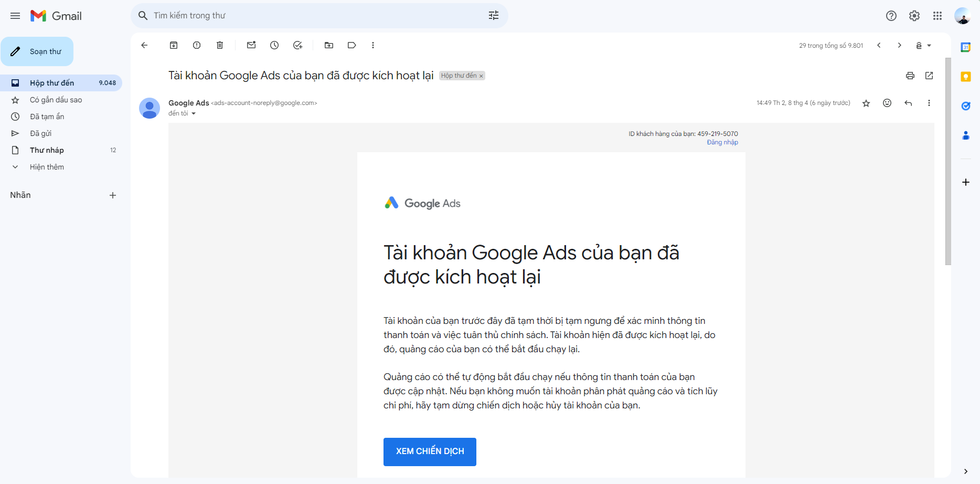
Task: Open more toolbar actions menu
Action: tap(373, 45)
